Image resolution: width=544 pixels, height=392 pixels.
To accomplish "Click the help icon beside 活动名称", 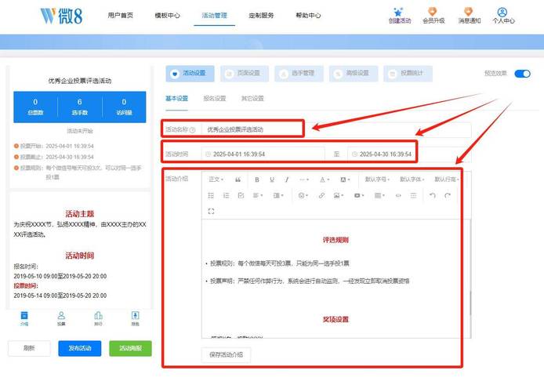I will pos(193,129).
